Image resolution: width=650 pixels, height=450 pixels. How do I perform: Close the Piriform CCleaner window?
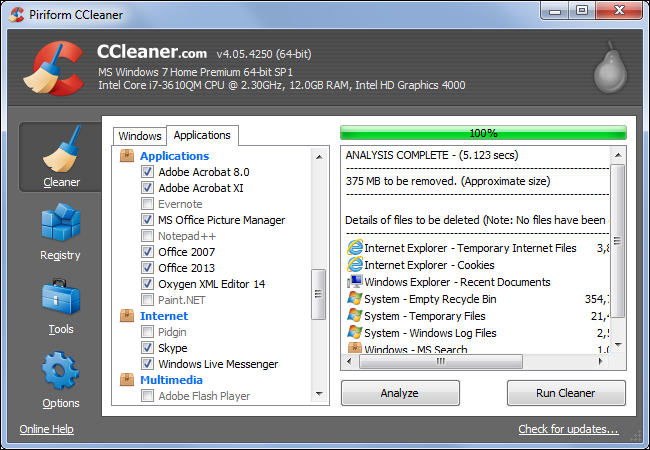click(x=619, y=11)
